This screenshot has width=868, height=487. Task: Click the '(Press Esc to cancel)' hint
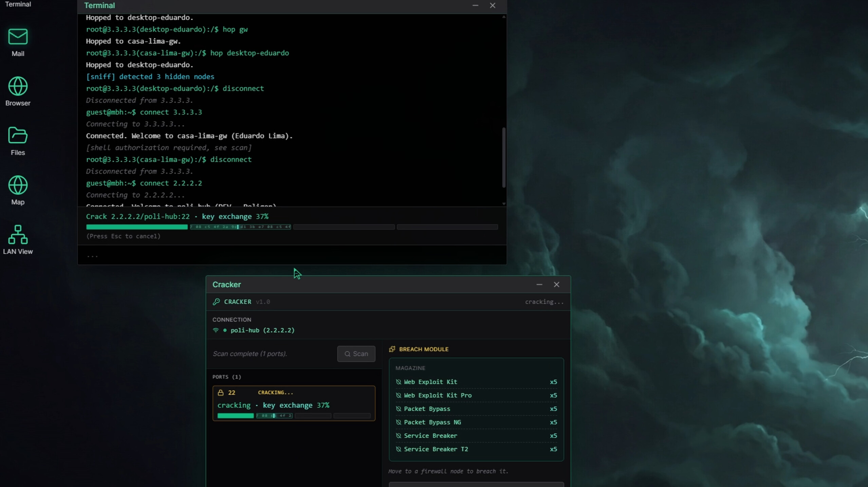tap(123, 236)
